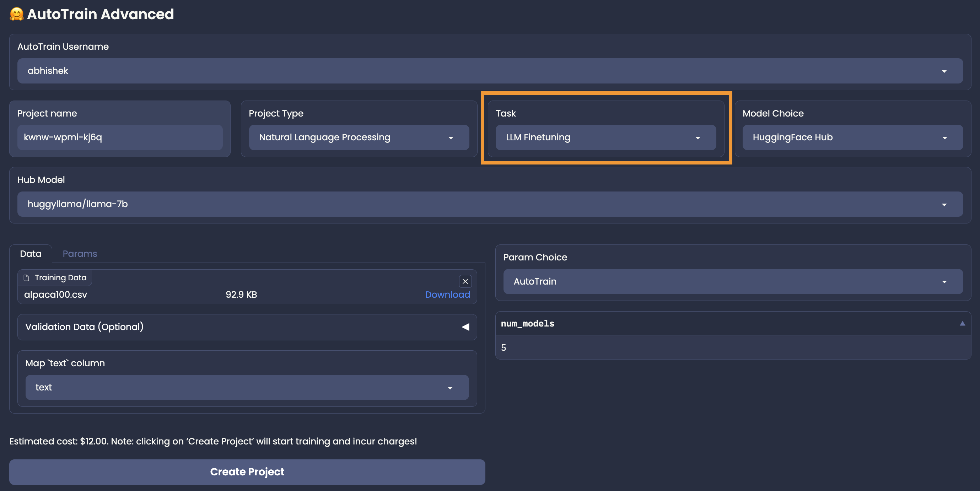The image size is (980, 491).
Task: Remove the uploaded training file with X
Action: click(x=465, y=281)
